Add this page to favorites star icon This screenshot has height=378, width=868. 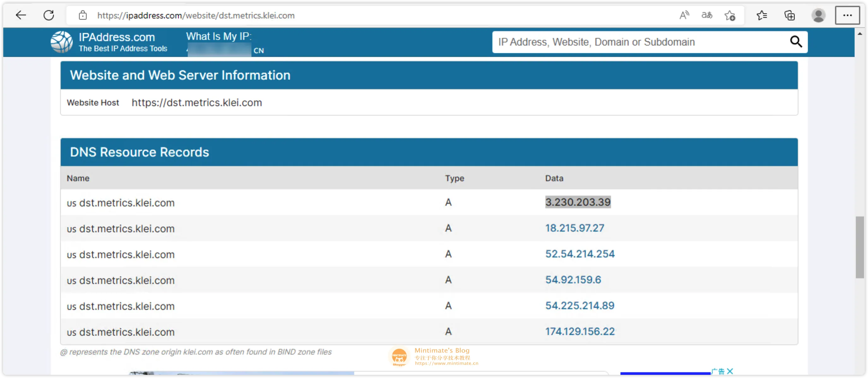coord(730,15)
